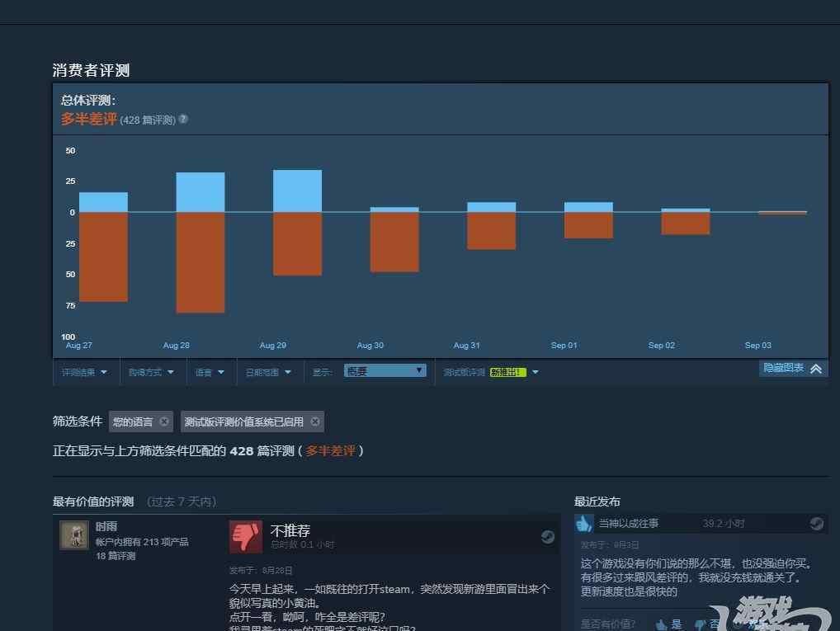The width and height of the screenshot is (840, 631).
Task: Open the 评测结果 filter dropdown
Action: [x=85, y=372]
